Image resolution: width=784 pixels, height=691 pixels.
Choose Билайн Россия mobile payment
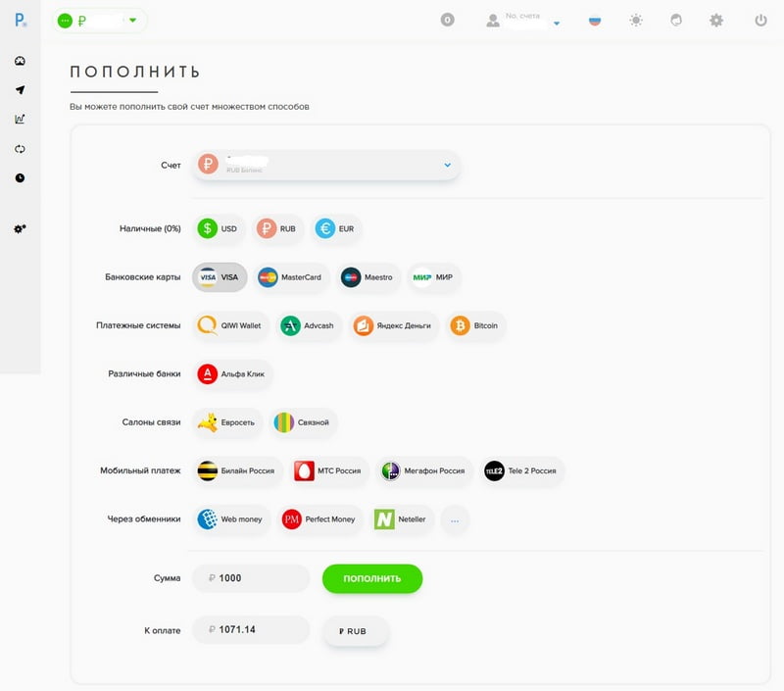pos(237,470)
